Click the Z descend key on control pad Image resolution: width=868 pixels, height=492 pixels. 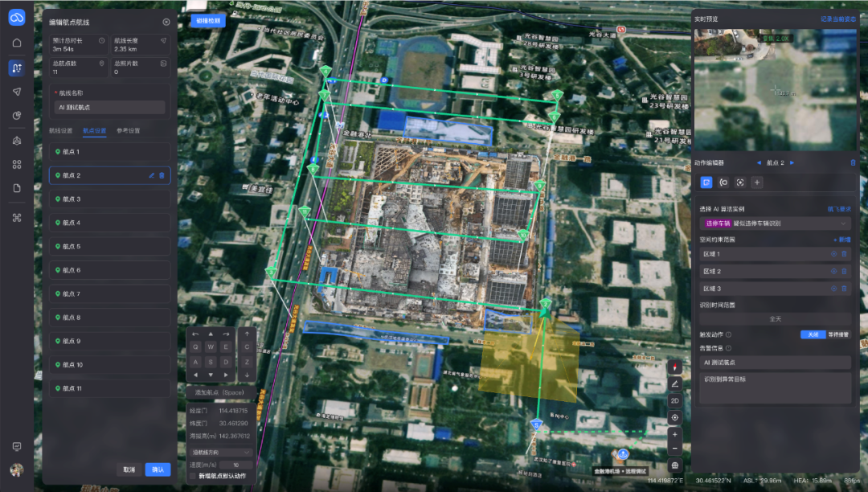point(247,362)
